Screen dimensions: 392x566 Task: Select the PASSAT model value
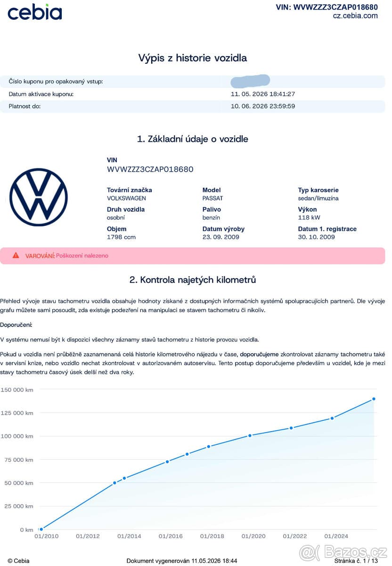click(212, 198)
